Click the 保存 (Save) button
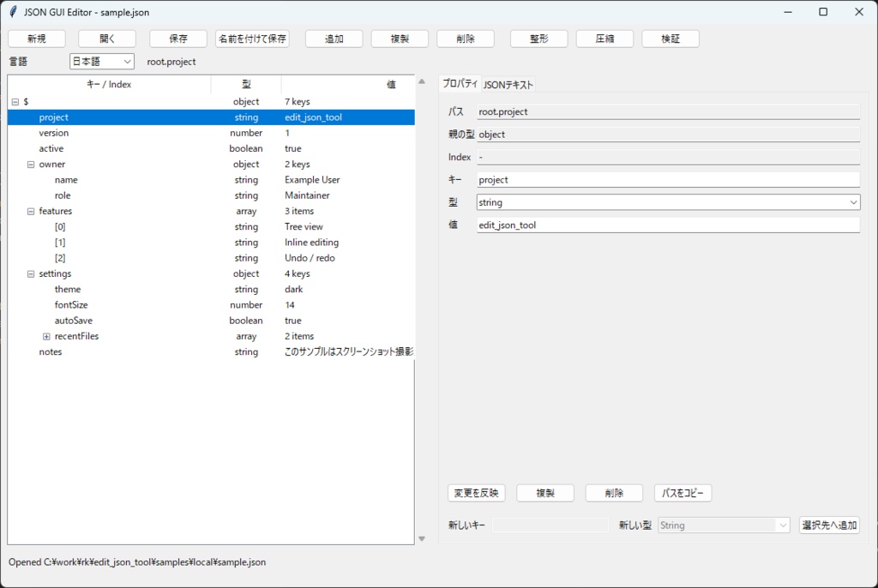The image size is (878, 588). click(178, 39)
